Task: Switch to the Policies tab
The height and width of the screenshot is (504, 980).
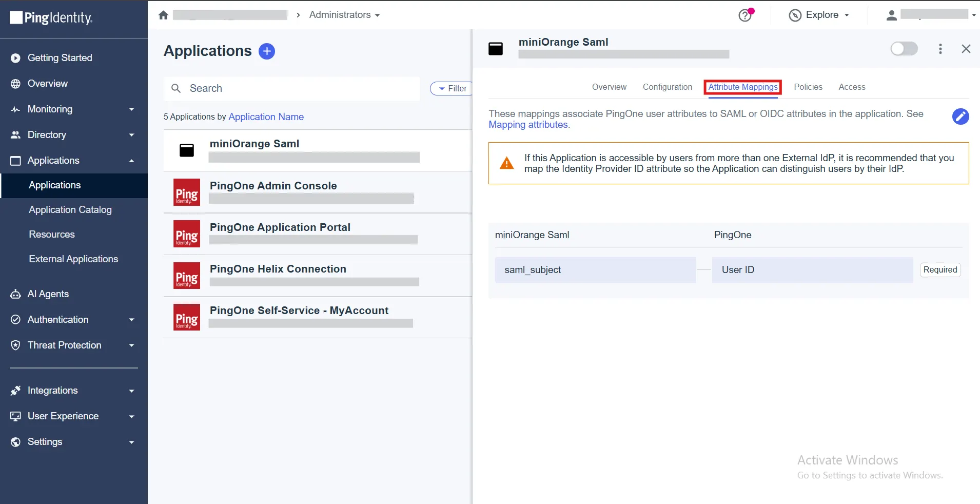Action: tap(808, 87)
